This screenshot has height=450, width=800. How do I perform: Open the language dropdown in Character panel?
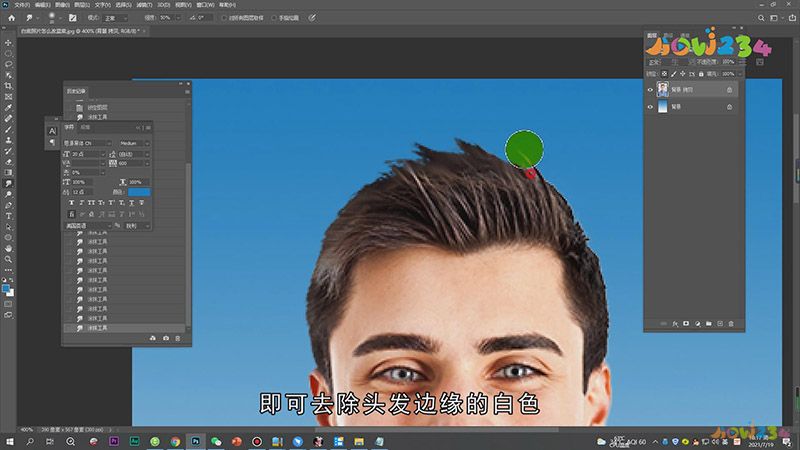(x=87, y=226)
